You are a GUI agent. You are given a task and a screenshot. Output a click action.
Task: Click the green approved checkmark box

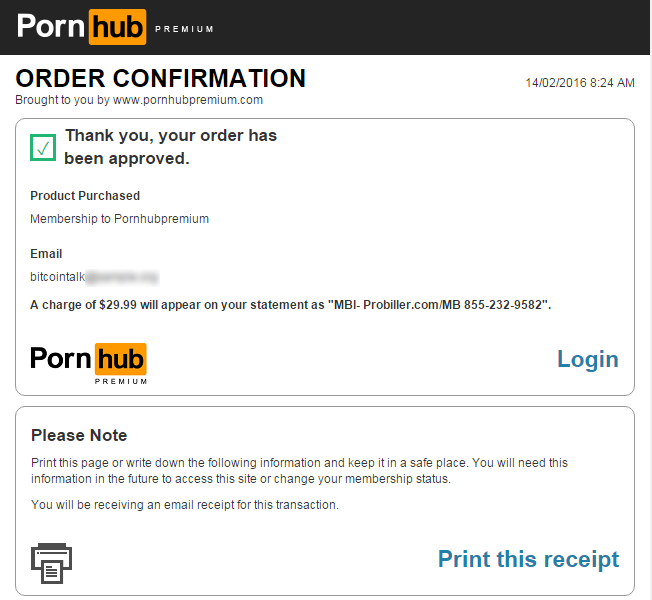click(x=43, y=147)
